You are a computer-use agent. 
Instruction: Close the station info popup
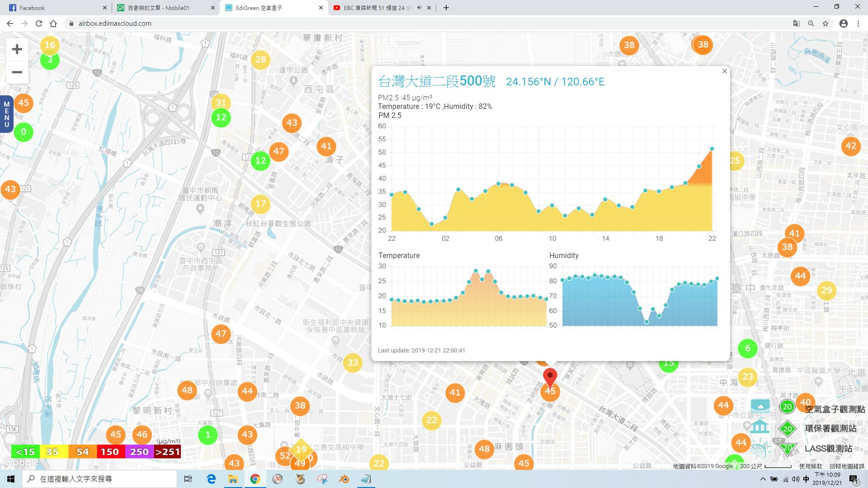tap(725, 71)
